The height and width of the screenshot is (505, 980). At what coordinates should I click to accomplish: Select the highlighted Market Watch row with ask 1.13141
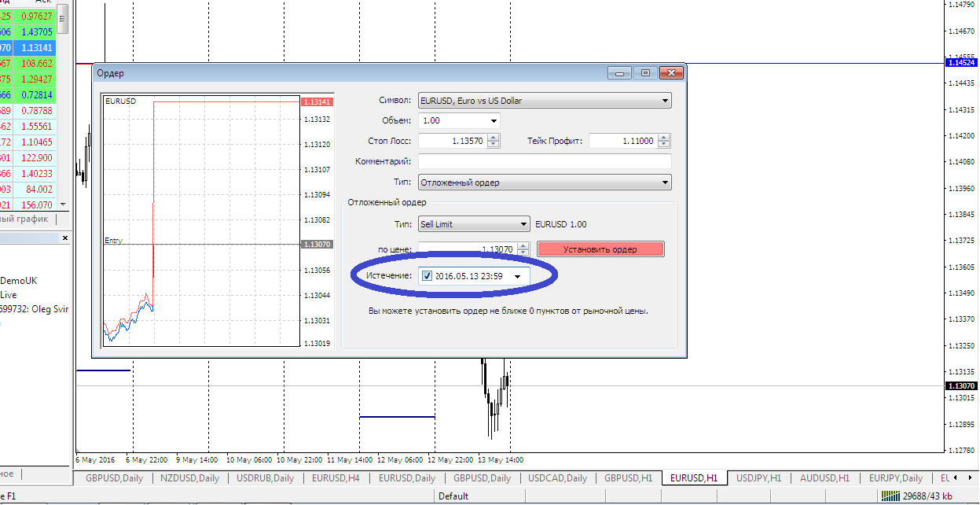pos(28,47)
